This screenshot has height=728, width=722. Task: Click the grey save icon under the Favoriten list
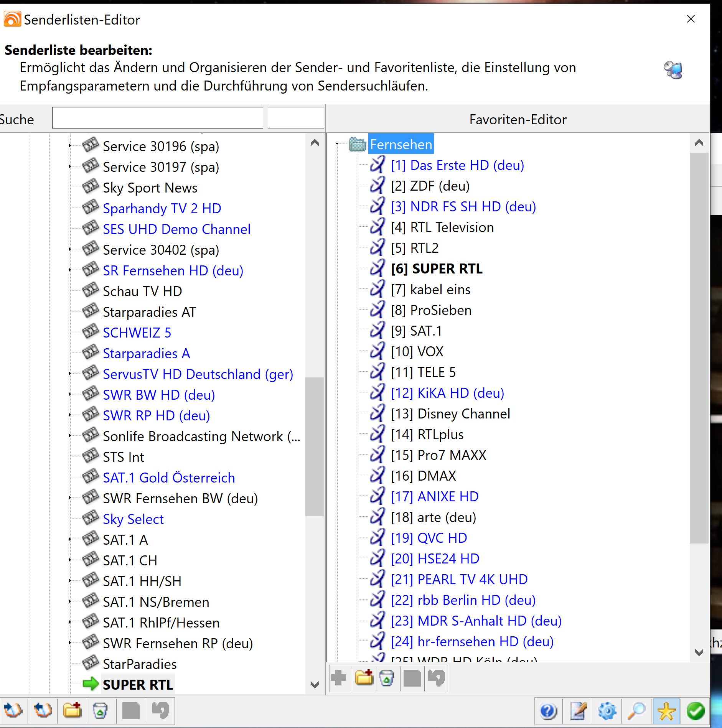pyautogui.click(x=412, y=678)
